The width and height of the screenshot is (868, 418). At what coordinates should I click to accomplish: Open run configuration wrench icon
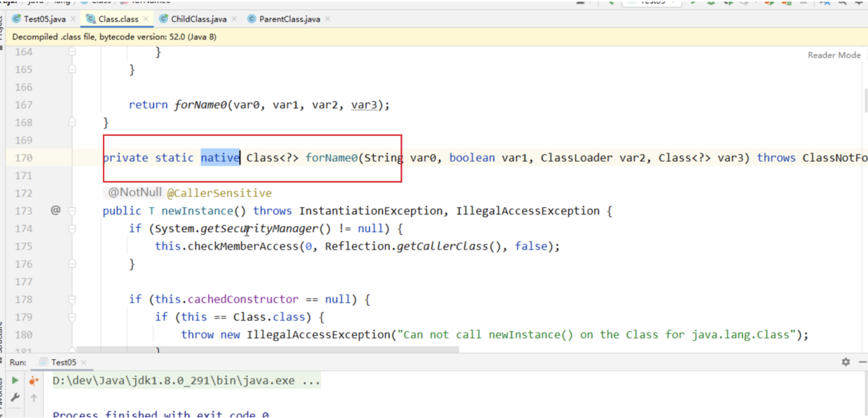click(x=15, y=397)
